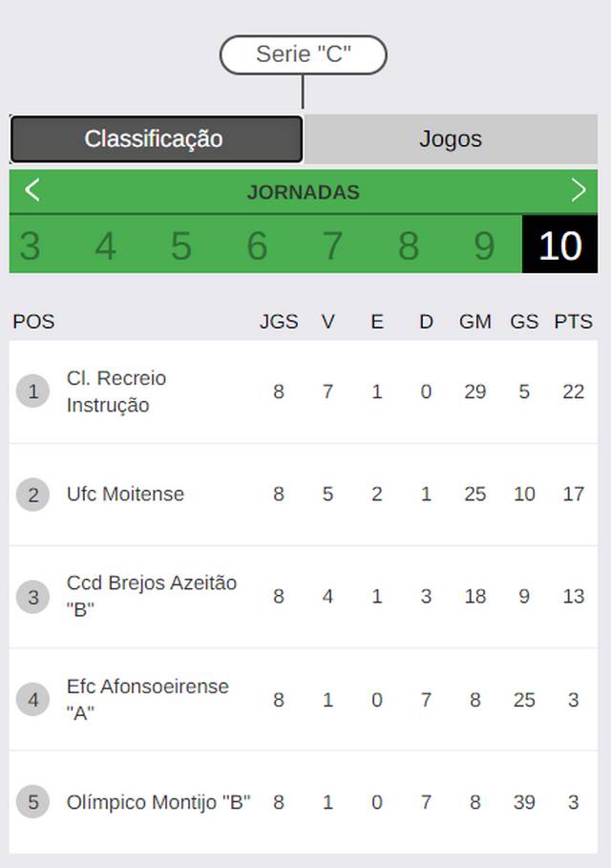Select jornada 7
The image size is (611, 868).
point(332,244)
